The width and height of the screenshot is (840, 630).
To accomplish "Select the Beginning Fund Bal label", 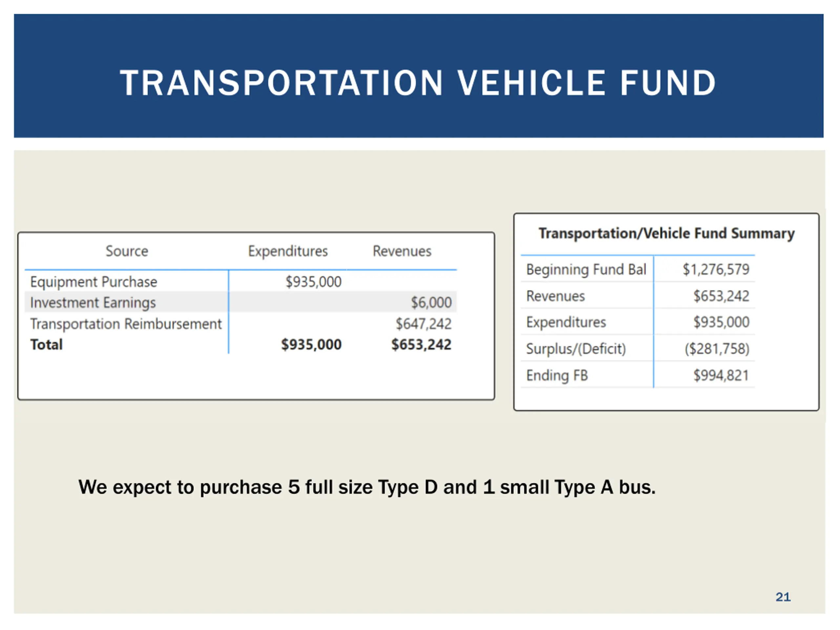I will click(586, 269).
